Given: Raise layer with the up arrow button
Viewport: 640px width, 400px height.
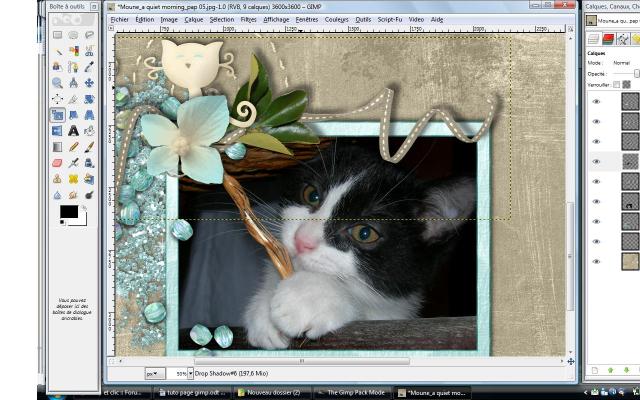Looking at the screenshot, I should click(611, 370).
